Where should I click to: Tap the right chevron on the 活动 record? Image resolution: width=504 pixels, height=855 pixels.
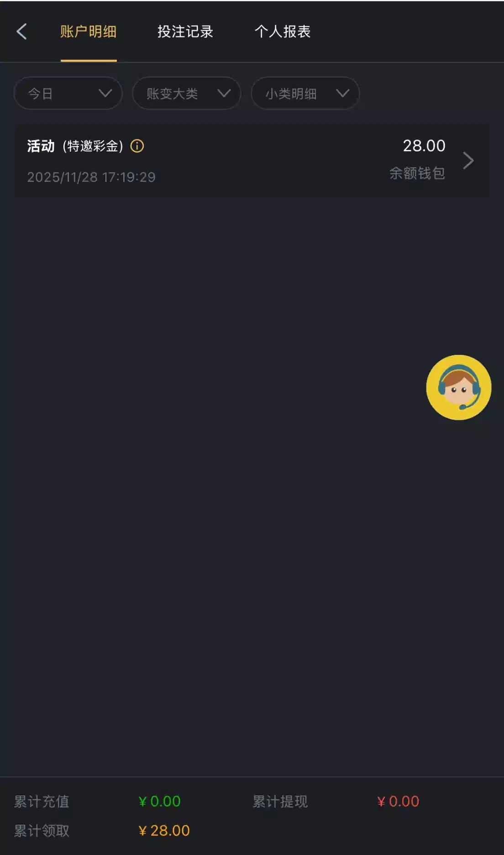coord(468,161)
